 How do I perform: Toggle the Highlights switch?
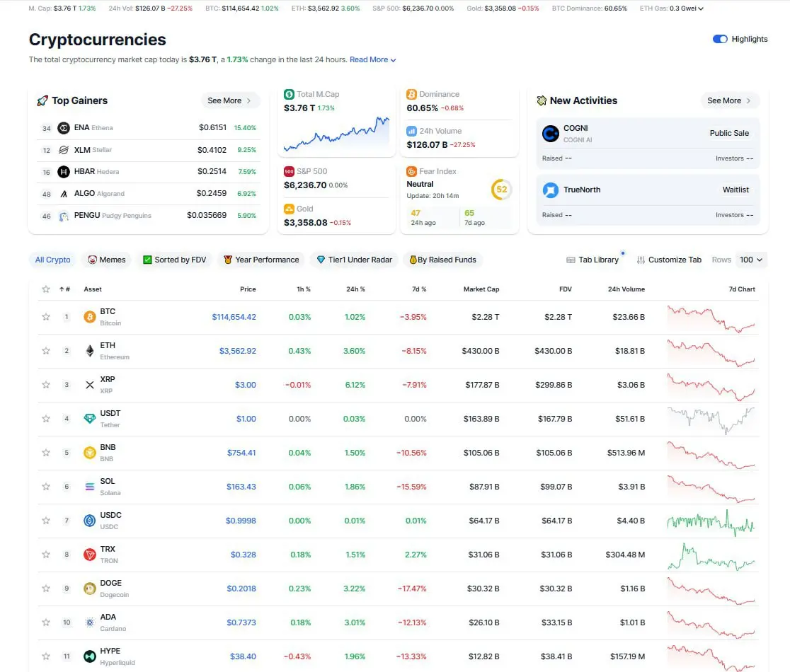point(719,40)
